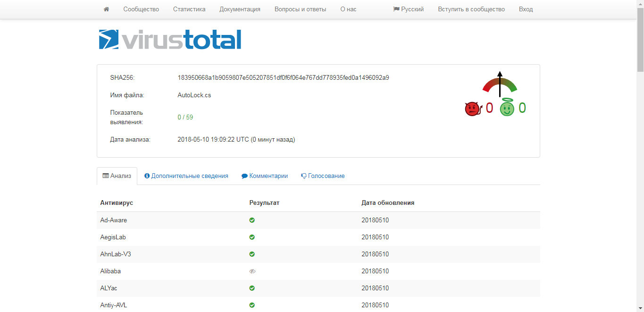The height and width of the screenshot is (312, 644).
Task: Click the green angel harmless vote icon
Action: pos(507,108)
